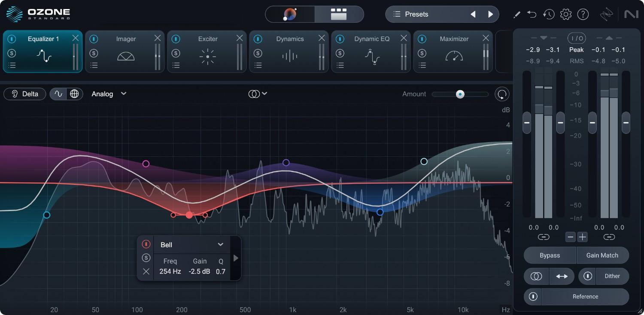
Task: Click the channel link chain icon under meters
Action: pos(544,236)
